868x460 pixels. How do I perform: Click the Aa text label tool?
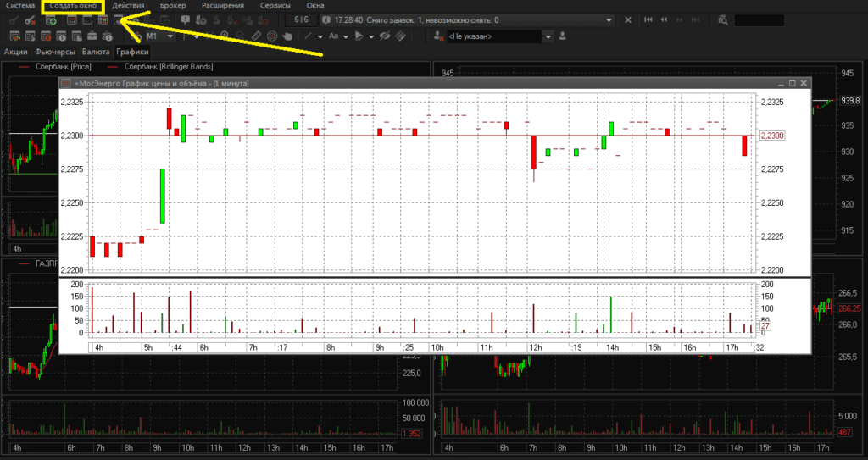click(333, 36)
